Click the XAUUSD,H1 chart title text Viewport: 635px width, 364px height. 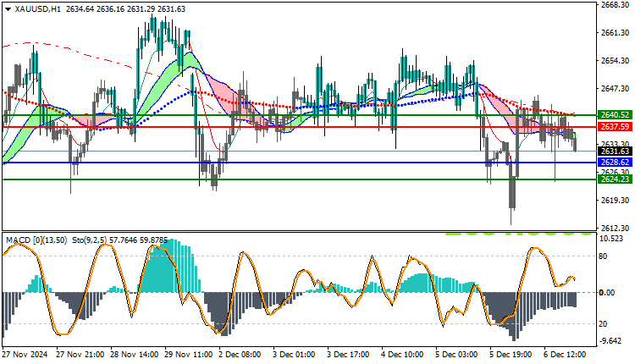click(37, 9)
